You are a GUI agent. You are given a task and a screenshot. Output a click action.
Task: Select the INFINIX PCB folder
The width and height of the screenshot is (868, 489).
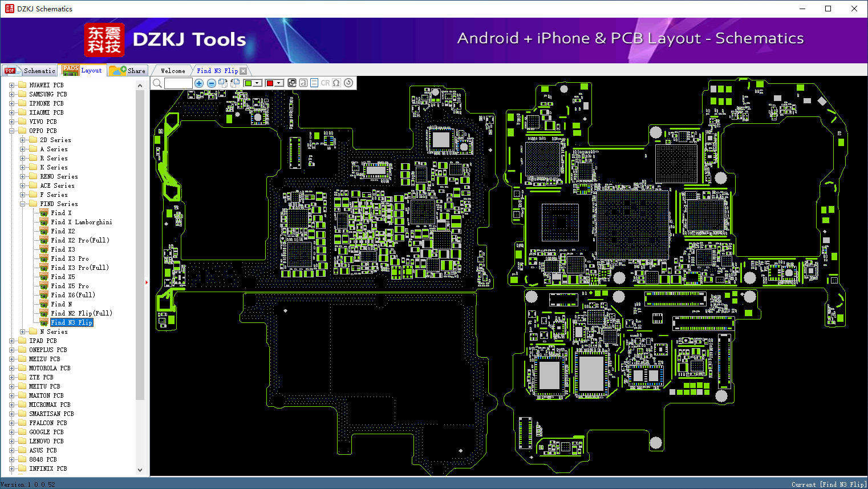click(48, 468)
